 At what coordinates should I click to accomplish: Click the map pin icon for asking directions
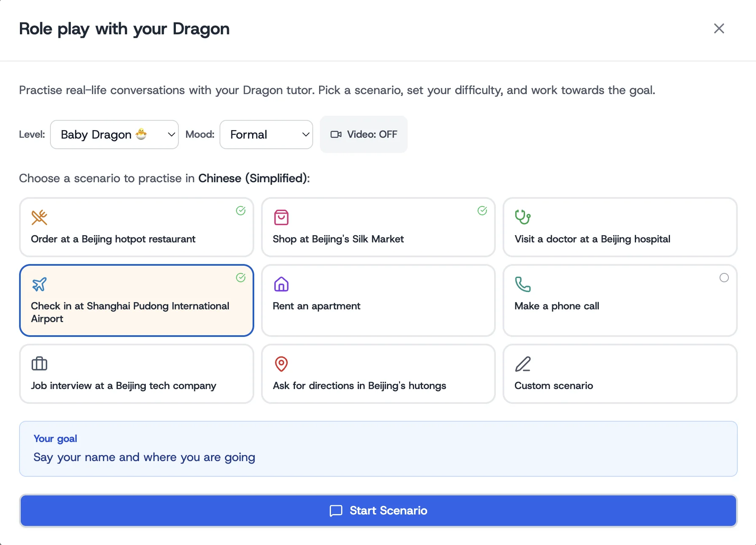pos(281,364)
